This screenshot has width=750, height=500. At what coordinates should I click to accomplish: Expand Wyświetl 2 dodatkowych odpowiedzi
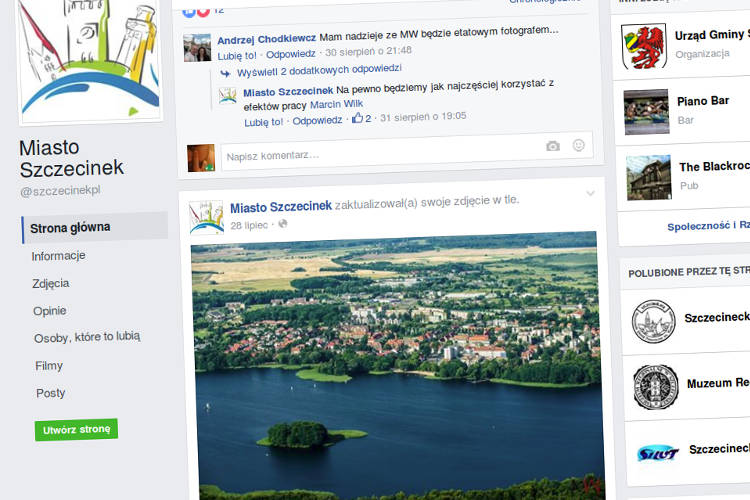point(319,71)
